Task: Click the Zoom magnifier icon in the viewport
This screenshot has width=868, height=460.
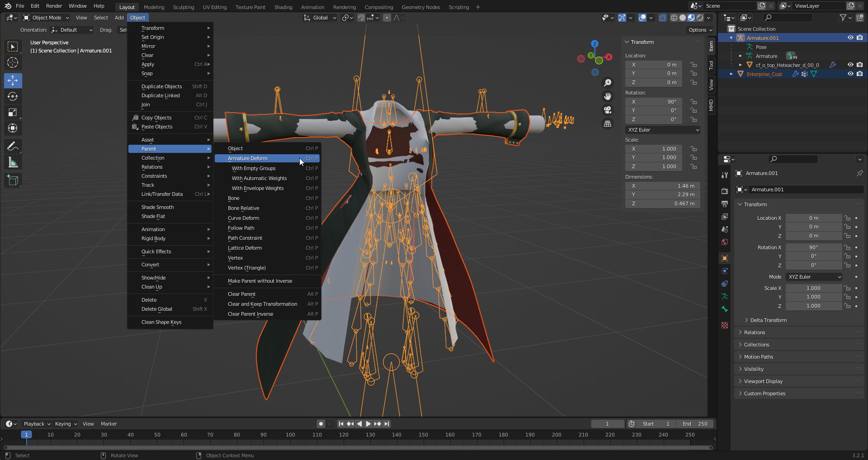Action: point(608,83)
